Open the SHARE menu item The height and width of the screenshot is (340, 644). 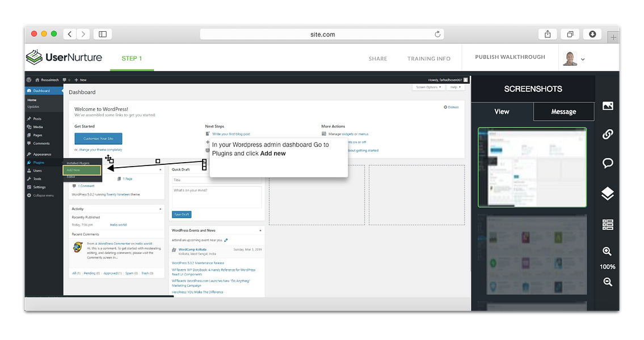378,58
